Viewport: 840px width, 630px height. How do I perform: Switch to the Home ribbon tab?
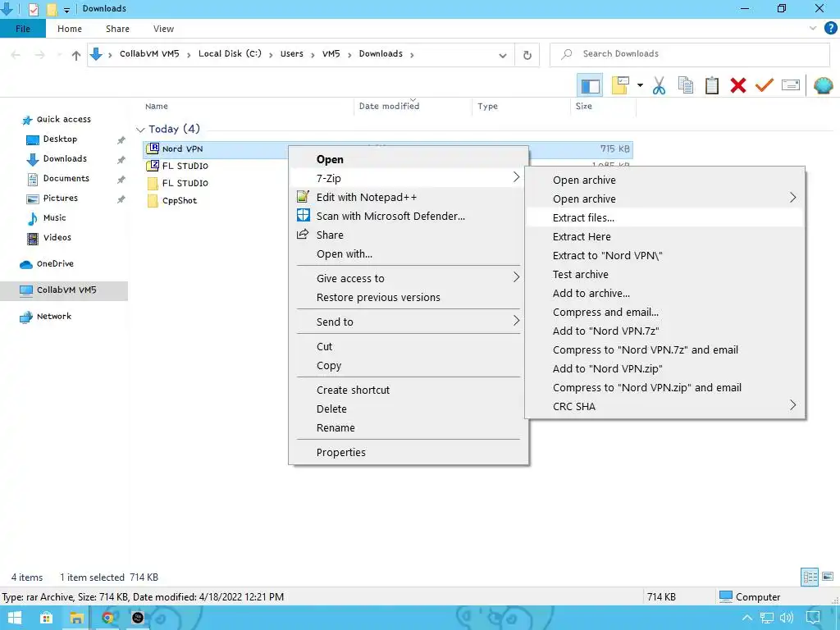pos(70,29)
